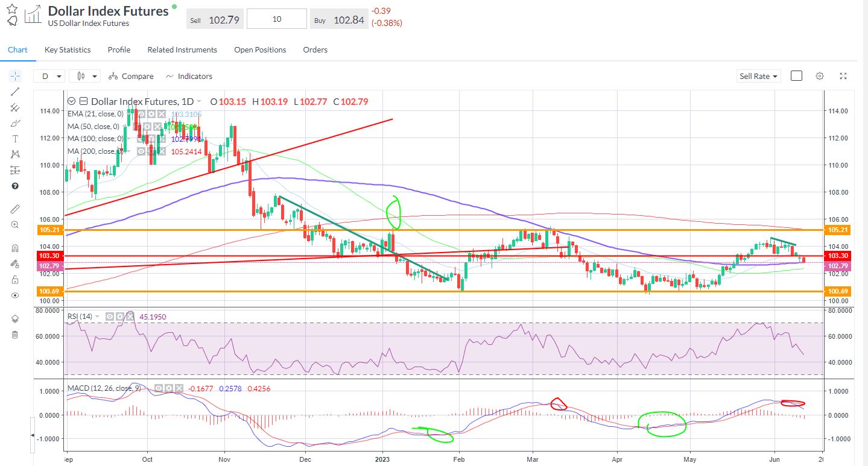The height and width of the screenshot is (466, 868).
Task: Click the bell alert icon
Action: pyautogui.click(x=12, y=21)
